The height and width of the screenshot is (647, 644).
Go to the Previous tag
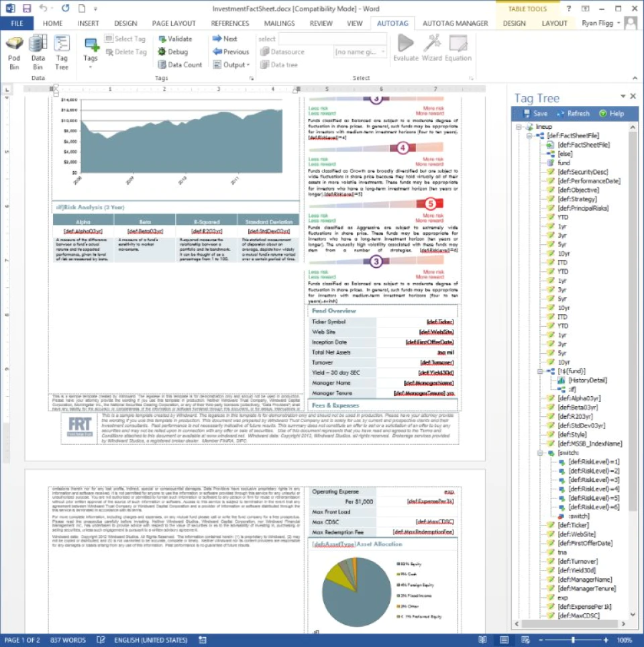pyautogui.click(x=231, y=52)
